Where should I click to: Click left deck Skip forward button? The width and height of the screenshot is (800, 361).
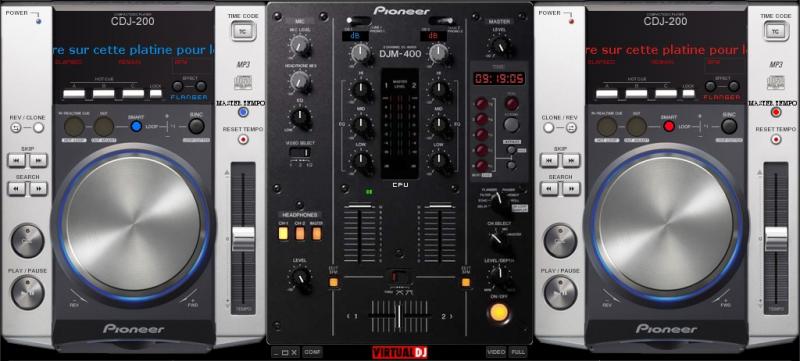coord(38,161)
